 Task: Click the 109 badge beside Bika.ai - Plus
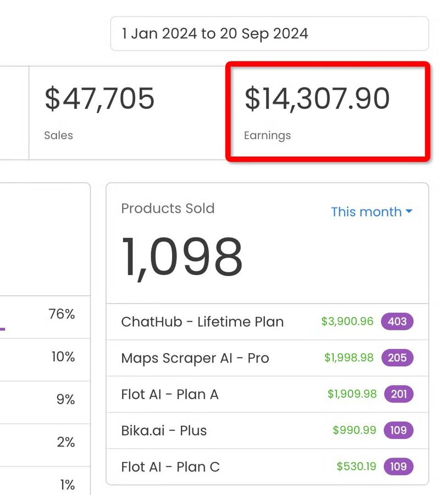(x=398, y=431)
